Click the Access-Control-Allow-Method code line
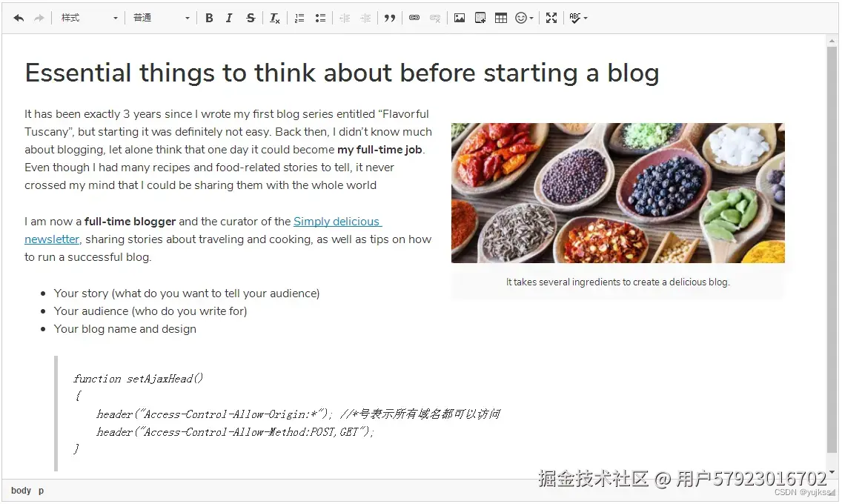The width and height of the screenshot is (842, 504). tap(235, 432)
